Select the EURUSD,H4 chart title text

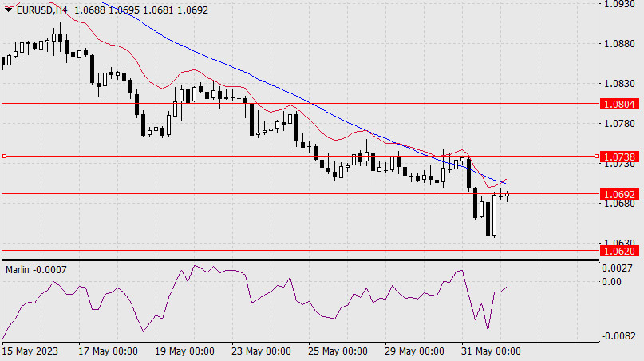(41, 10)
